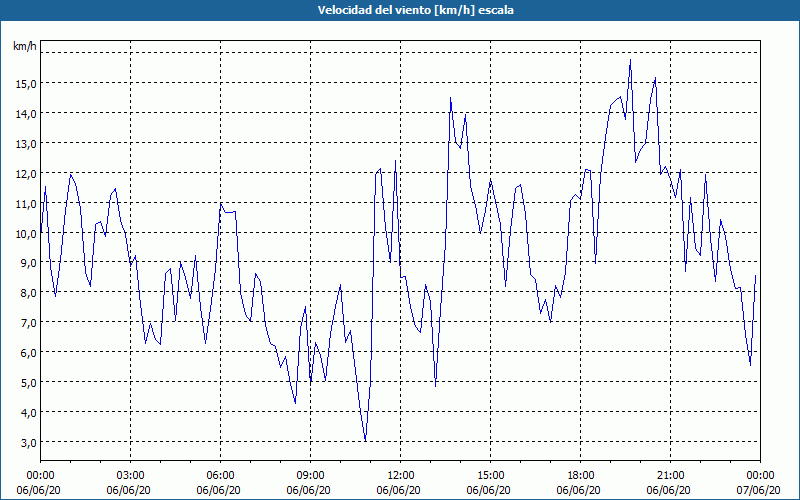Click the 21:00 time label
800x500 pixels.
click(670, 476)
